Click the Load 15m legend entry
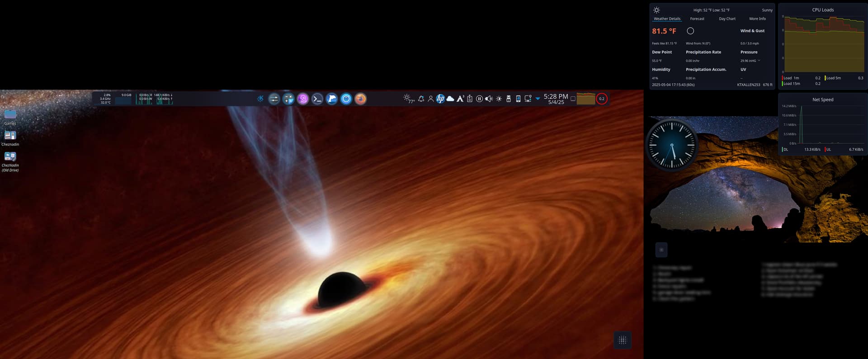Screen dimensions: 868x359 click(802, 84)
